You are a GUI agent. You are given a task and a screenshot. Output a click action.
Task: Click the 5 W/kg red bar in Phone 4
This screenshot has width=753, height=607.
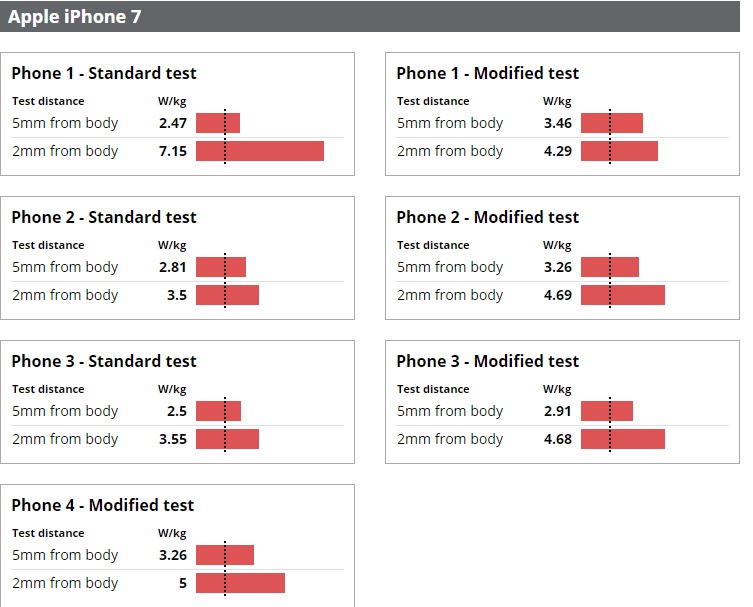click(x=240, y=583)
